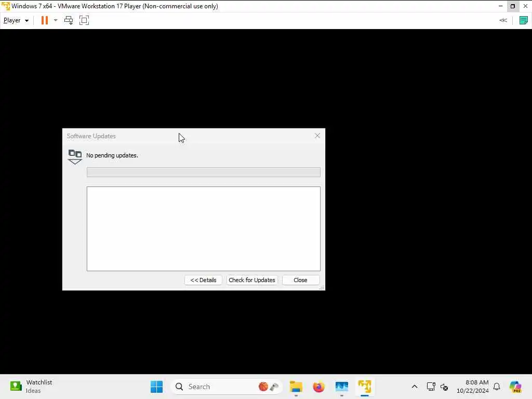Image resolution: width=532 pixels, height=399 pixels.
Task: Open the Windows Start menu
Action: point(156,387)
